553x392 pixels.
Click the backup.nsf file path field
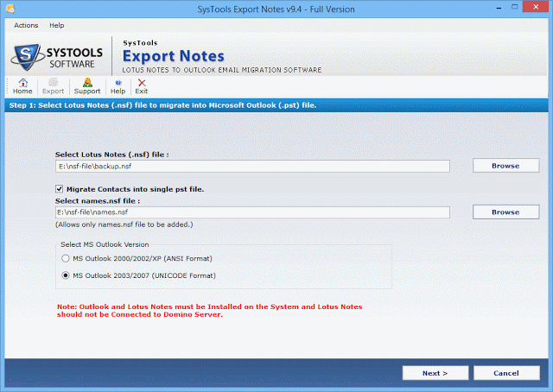click(252, 166)
